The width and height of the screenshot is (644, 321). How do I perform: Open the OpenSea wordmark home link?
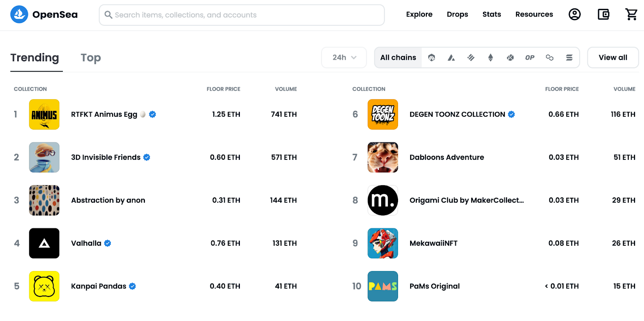pyautogui.click(x=55, y=14)
